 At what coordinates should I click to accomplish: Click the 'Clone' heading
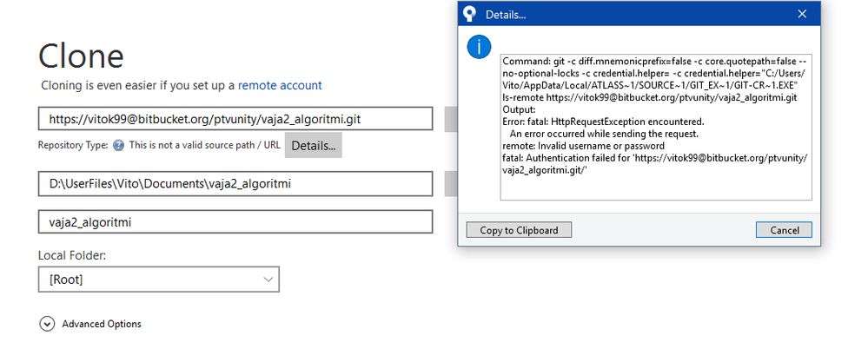click(x=81, y=56)
